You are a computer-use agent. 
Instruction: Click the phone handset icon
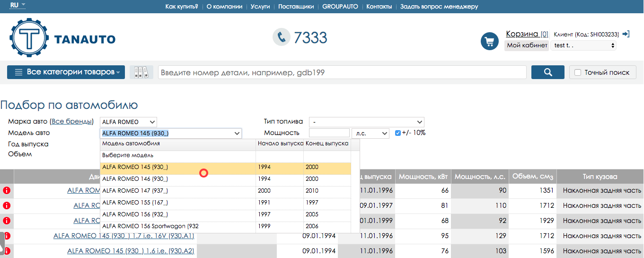[x=282, y=37]
